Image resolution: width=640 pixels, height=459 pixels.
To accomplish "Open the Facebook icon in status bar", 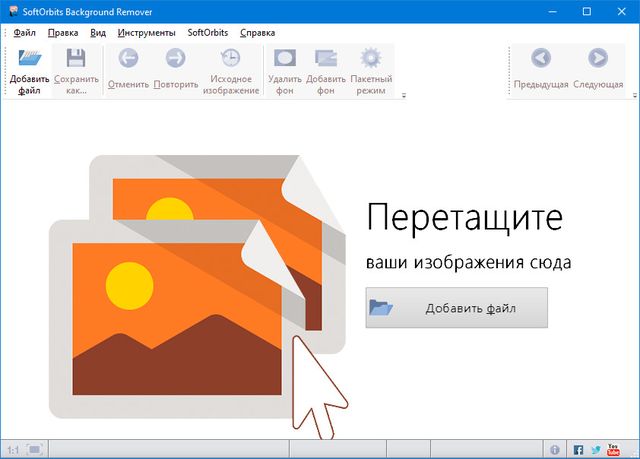I will [x=578, y=449].
